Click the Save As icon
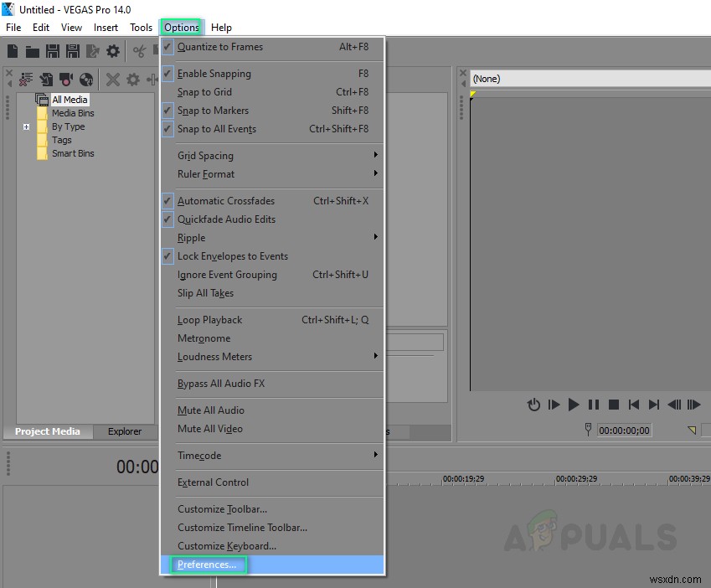711x588 pixels. [x=73, y=51]
